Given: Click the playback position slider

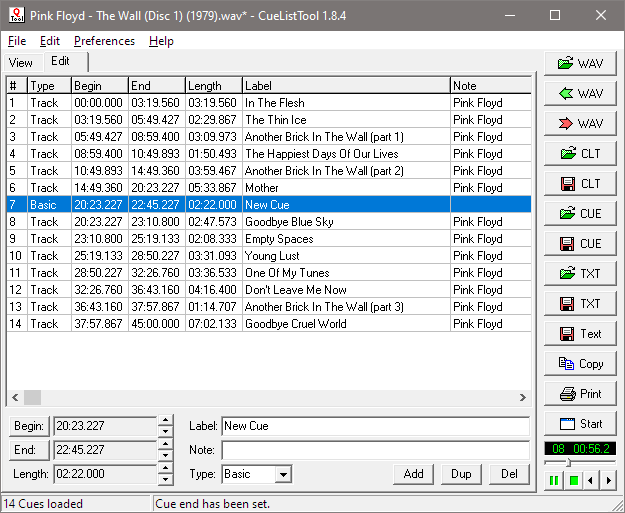Looking at the screenshot, I should pos(568,463).
